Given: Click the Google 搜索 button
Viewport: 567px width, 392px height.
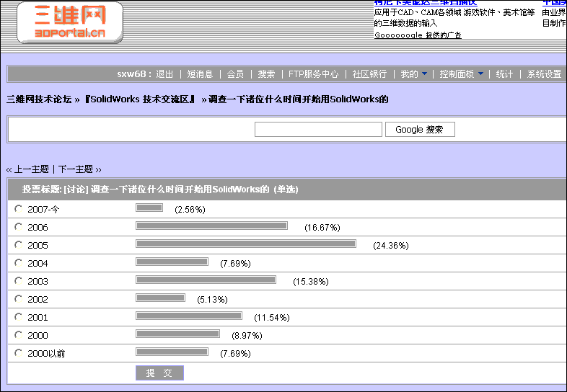Looking at the screenshot, I should click(x=420, y=129).
